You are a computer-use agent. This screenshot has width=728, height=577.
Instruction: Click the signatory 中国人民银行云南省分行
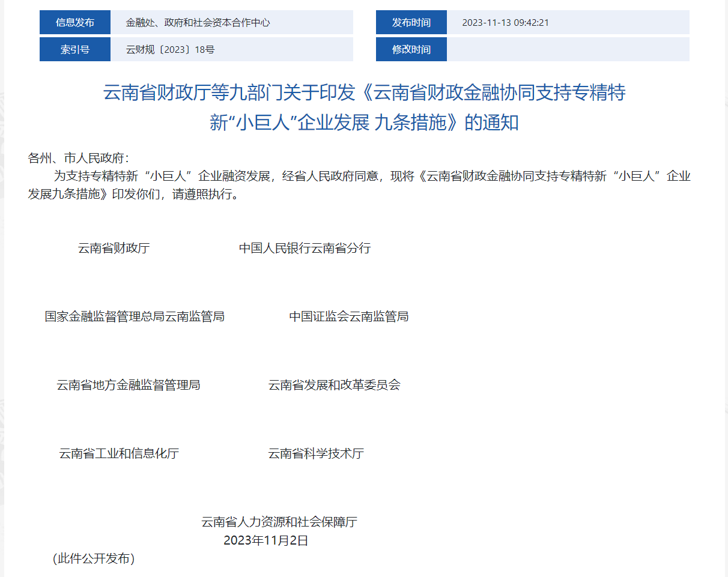pos(305,248)
